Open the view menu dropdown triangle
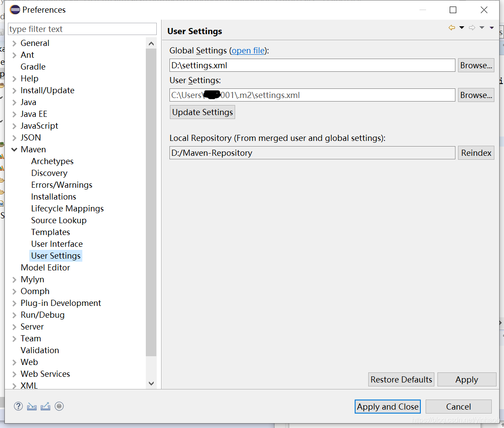The image size is (504, 428). [492, 28]
